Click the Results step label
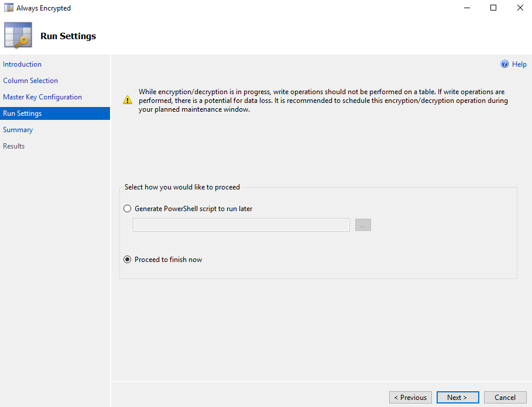Image resolution: width=532 pixels, height=407 pixels. point(13,146)
